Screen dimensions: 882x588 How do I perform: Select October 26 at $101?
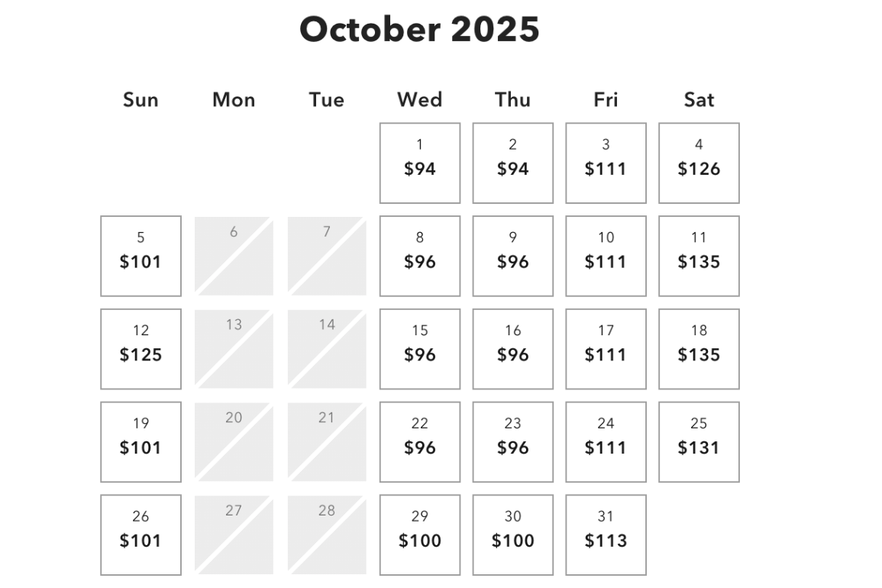[x=141, y=535]
